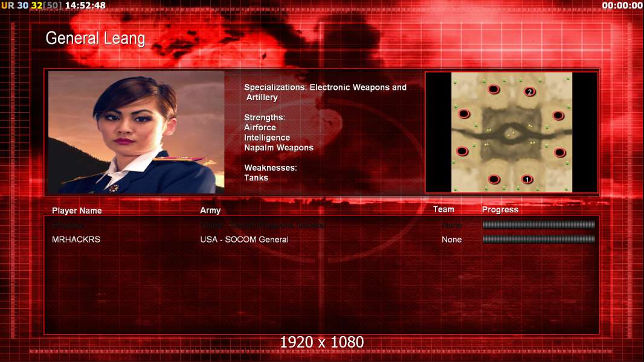Click the 'USA - SOCOM General' army cell

coord(245,240)
